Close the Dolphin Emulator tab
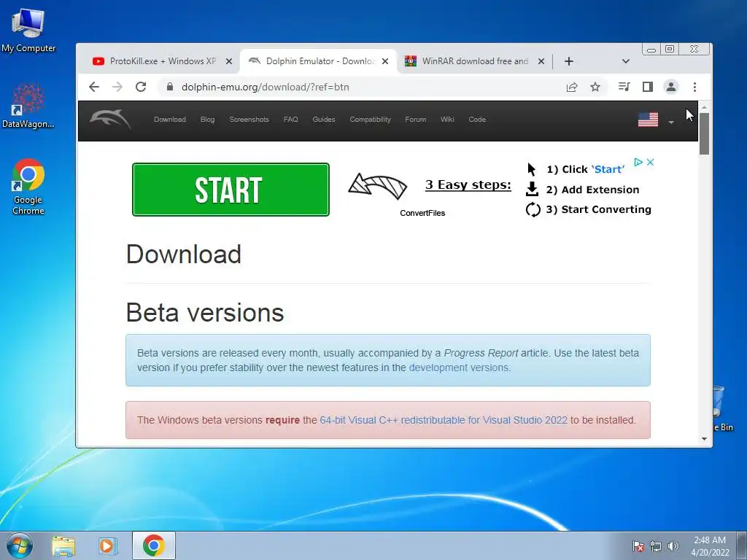747x560 pixels. click(x=385, y=61)
